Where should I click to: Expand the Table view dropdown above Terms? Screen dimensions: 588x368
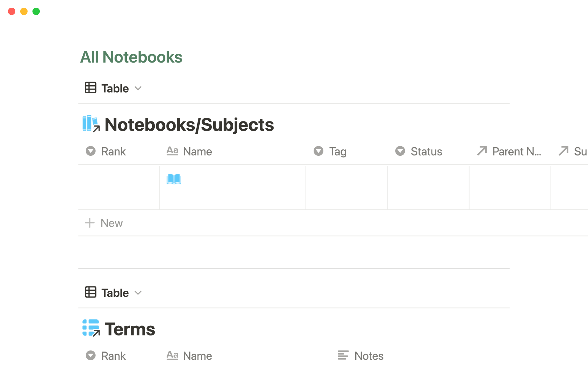138,293
